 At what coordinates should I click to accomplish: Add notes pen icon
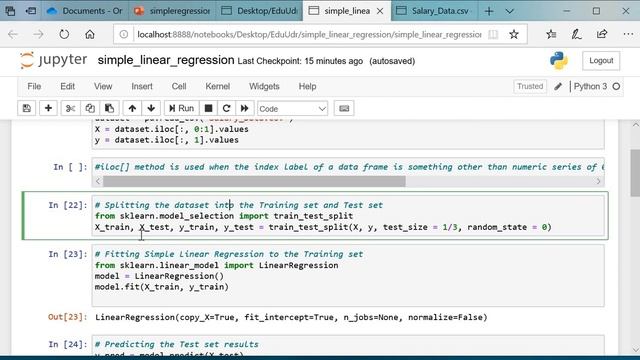coord(576,35)
